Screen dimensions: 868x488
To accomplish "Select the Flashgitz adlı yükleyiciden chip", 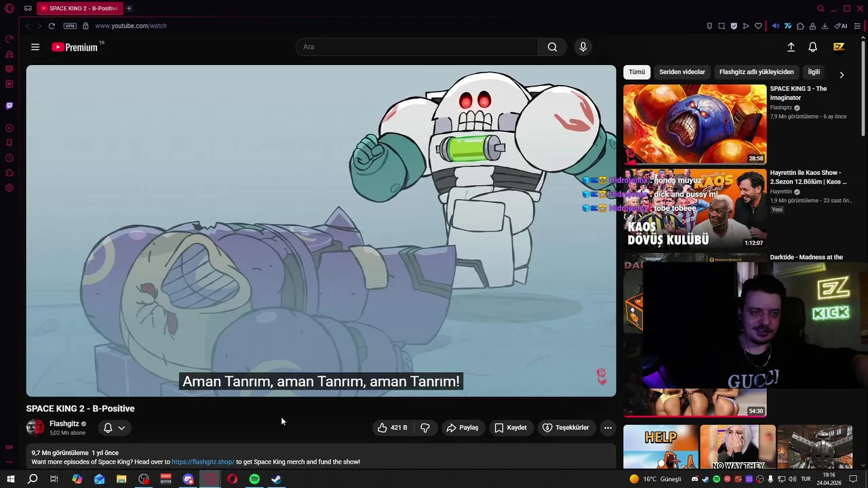I will pyautogui.click(x=756, y=72).
